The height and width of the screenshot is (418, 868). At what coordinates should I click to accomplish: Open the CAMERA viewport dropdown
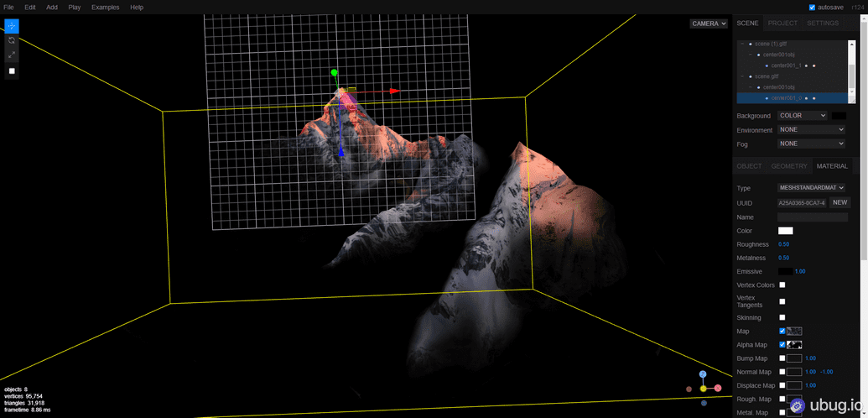[x=709, y=24]
